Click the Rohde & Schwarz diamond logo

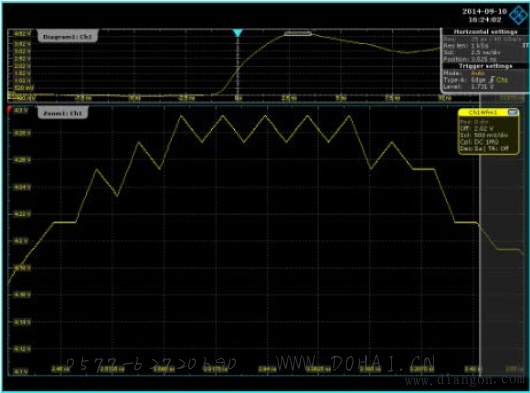click(x=519, y=15)
